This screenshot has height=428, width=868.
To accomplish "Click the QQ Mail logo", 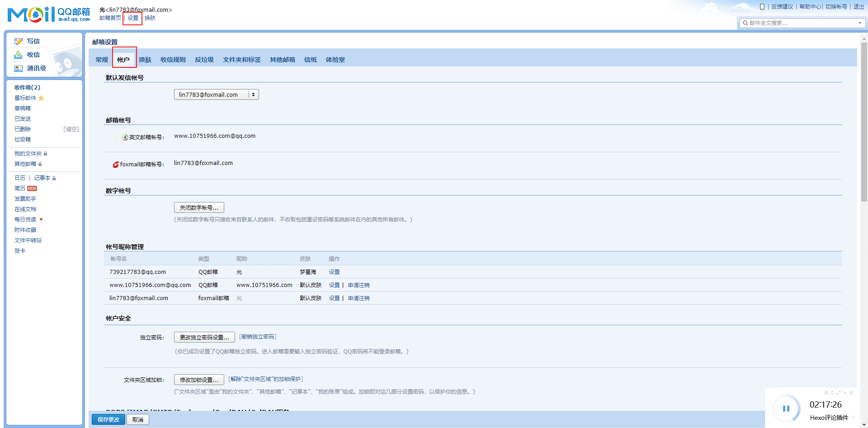I will point(49,14).
